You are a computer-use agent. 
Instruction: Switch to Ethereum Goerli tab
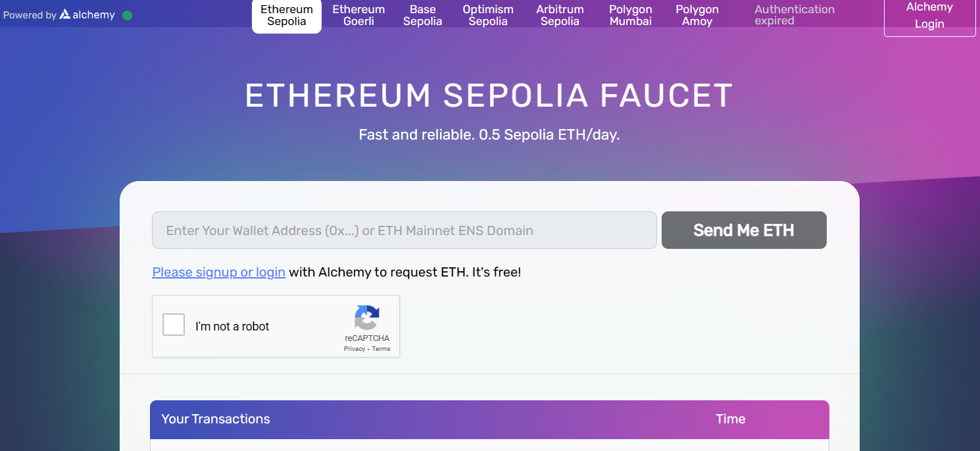358,15
